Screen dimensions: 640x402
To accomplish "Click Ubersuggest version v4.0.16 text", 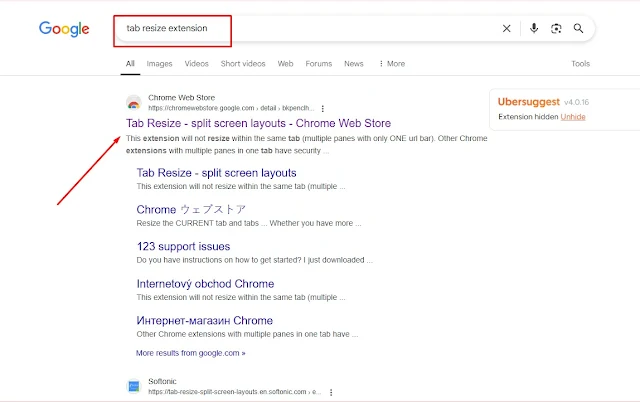I will coord(576,102).
